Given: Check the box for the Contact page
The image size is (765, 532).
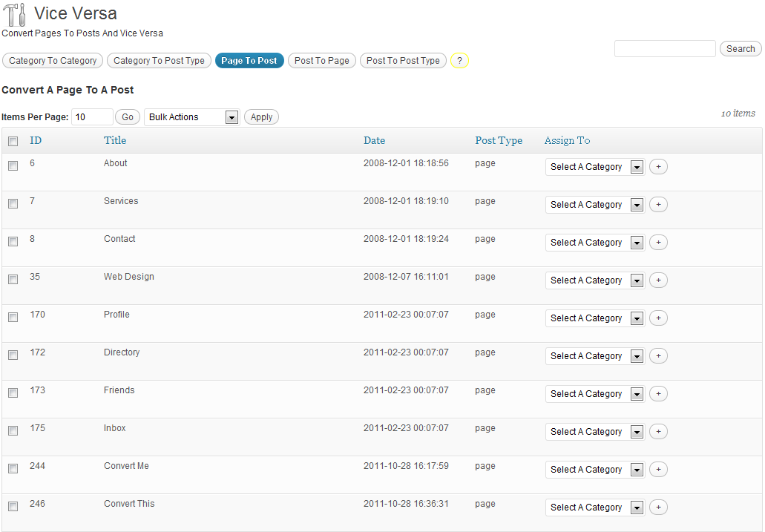Looking at the screenshot, I should (13, 241).
